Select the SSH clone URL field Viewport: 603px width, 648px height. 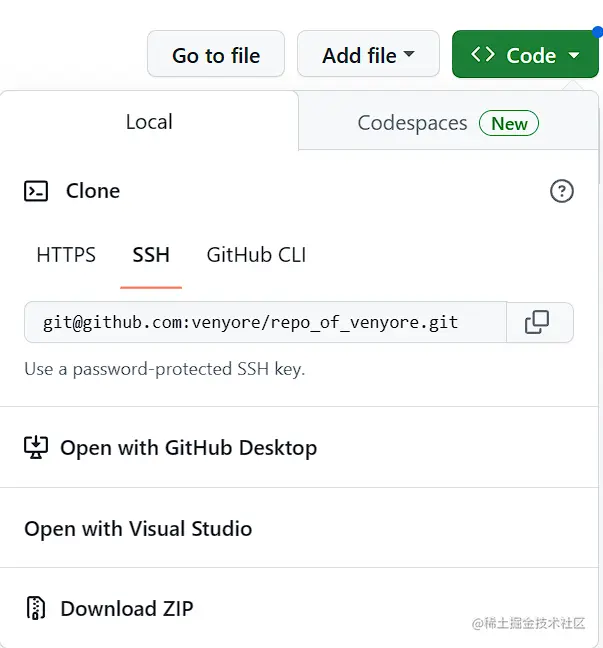click(x=265, y=322)
